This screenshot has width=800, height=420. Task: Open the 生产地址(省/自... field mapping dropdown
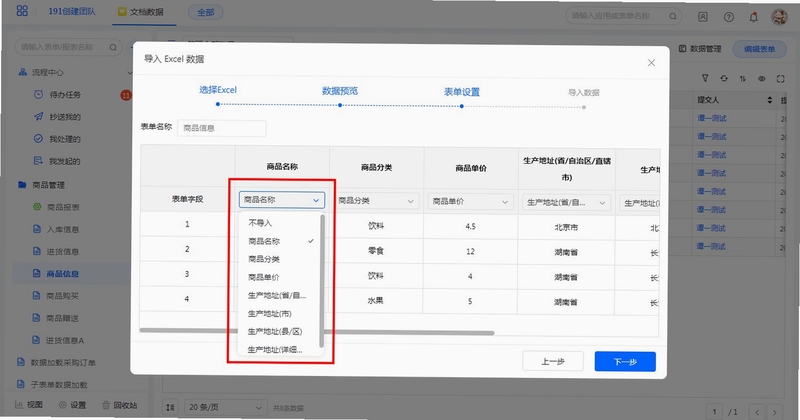566,203
